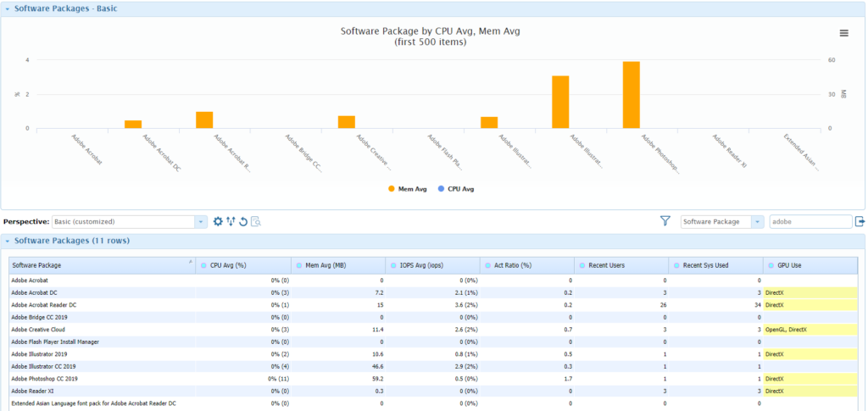Select the Adobe Illustrator 2019 row name
Image resolution: width=868 pixels, height=411 pixels.
39,353
